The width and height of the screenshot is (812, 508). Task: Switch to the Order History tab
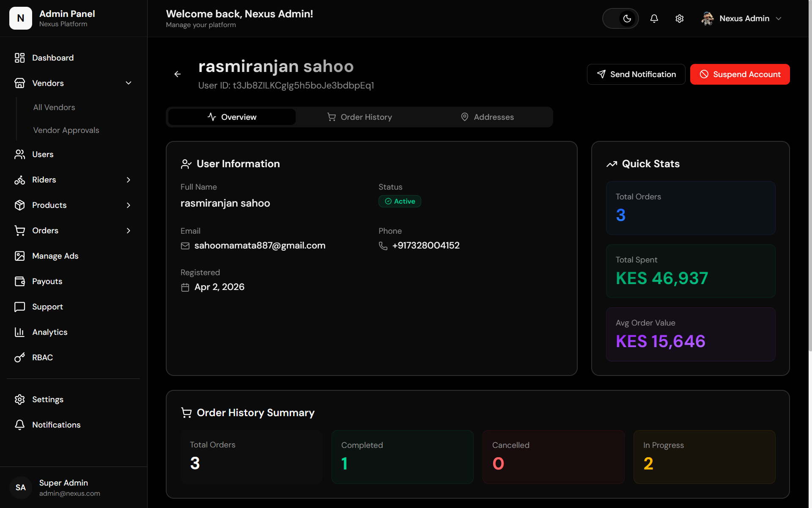[359, 117]
